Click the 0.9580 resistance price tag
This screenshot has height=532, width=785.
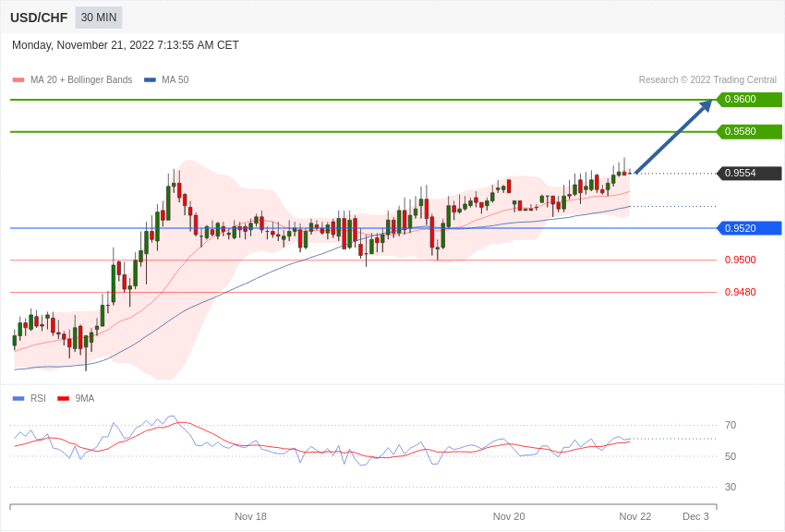pyautogui.click(x=750, y=132)
